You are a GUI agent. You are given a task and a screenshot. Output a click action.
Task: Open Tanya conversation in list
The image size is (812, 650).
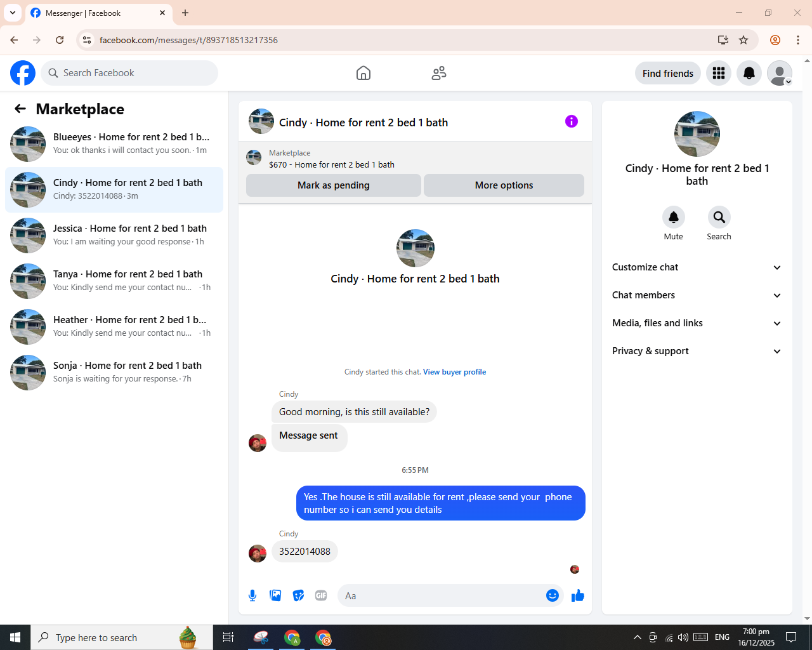pyautogui.click(x=114, y=281)
